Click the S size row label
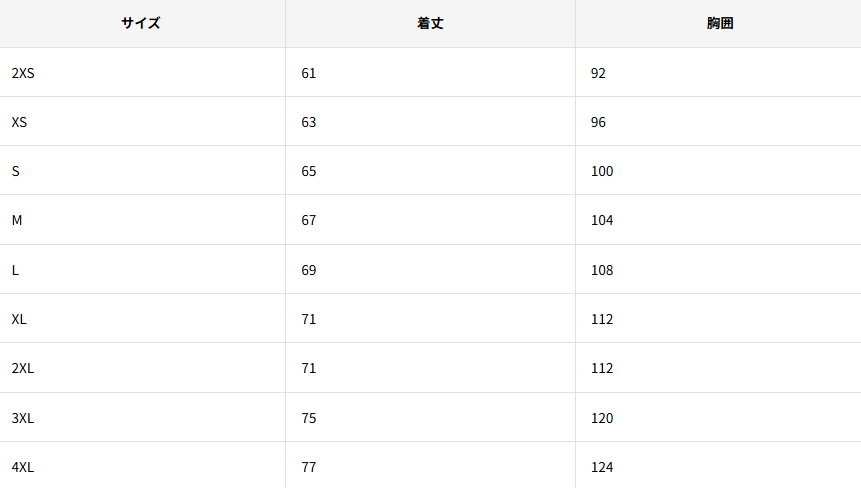The image size is (861, 488). pyautogui.click(x=16, y=171)
